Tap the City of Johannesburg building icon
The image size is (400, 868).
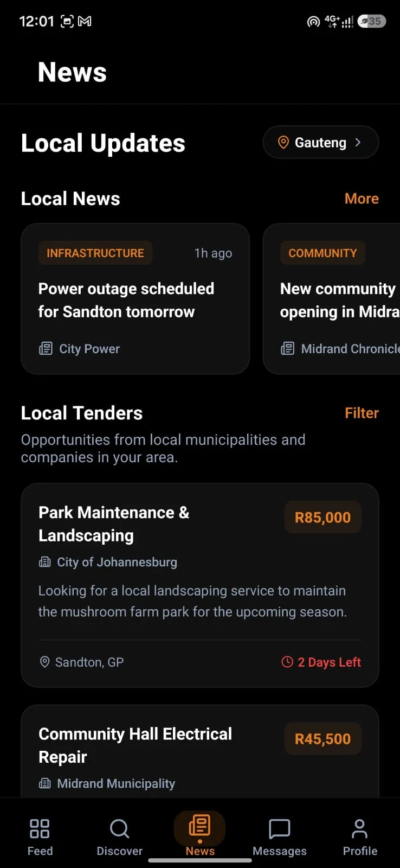point(45,562)
